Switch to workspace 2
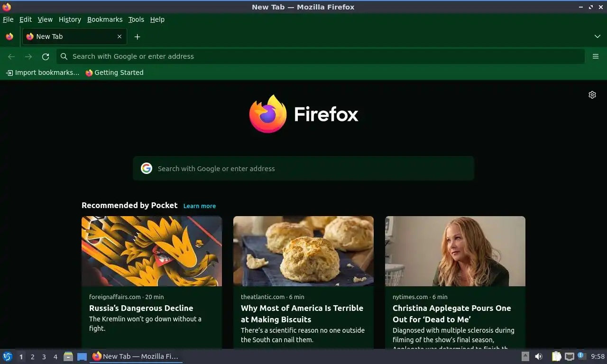 coord(32,357)
